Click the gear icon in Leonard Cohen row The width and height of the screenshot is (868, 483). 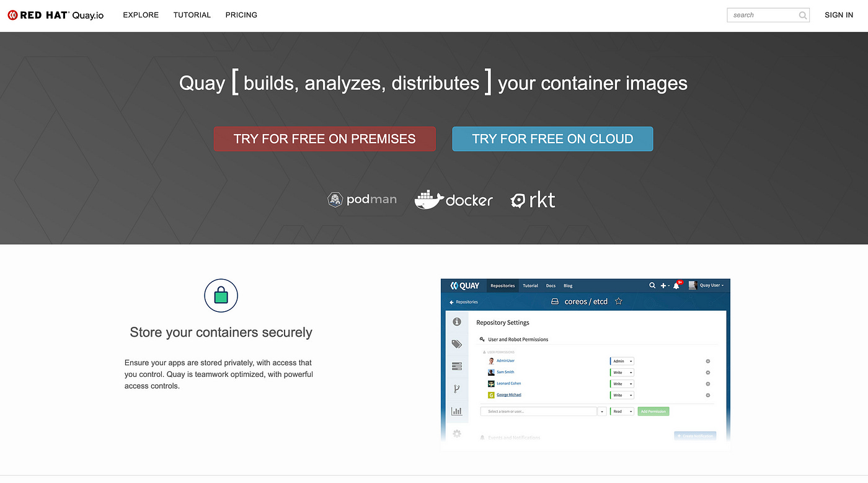point(707,384)
